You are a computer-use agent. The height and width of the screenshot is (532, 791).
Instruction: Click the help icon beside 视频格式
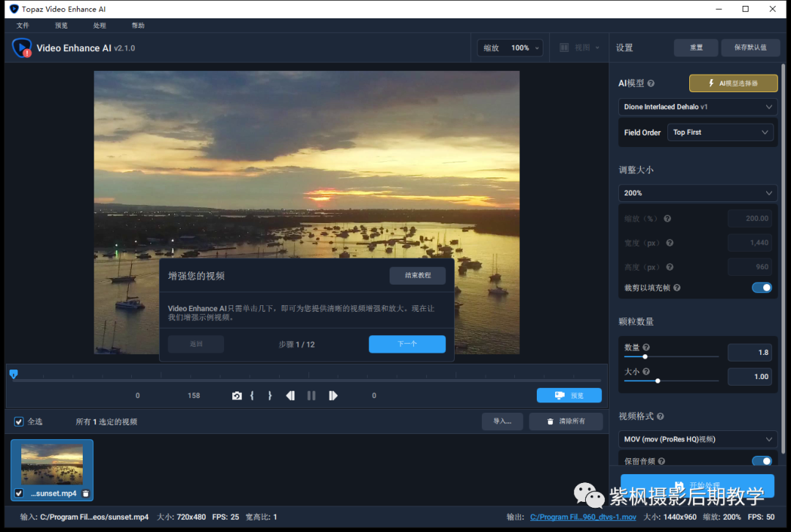tap(661, 416)
